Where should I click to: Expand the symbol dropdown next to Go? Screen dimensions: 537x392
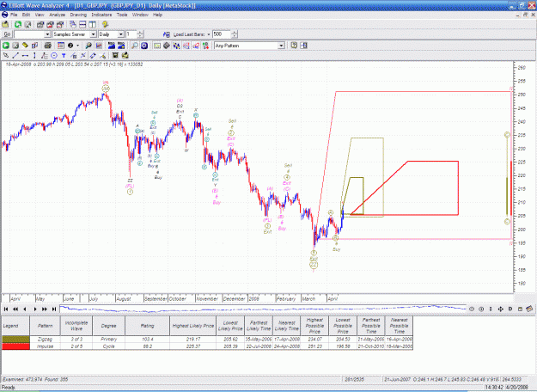coord(47,34)
